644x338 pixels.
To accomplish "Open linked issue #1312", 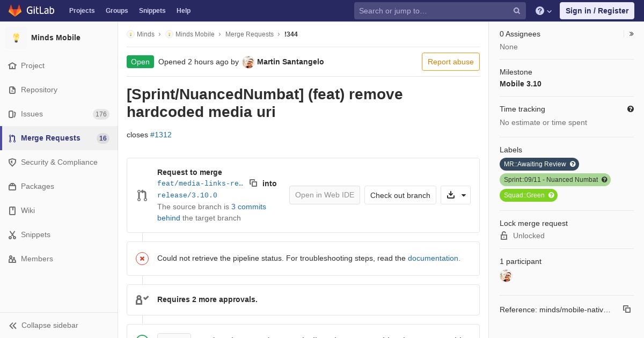I will [x=161, y=135].
